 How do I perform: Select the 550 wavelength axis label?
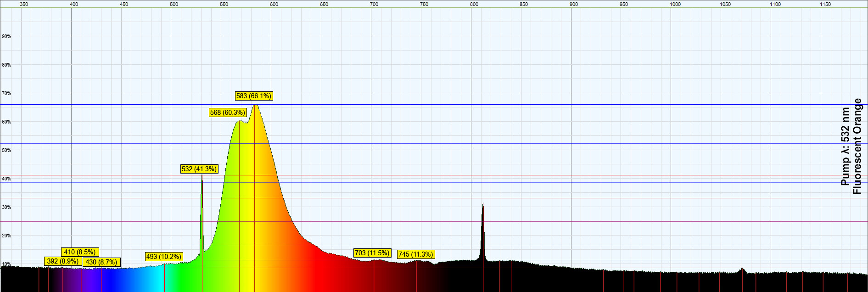pos(224,4)
